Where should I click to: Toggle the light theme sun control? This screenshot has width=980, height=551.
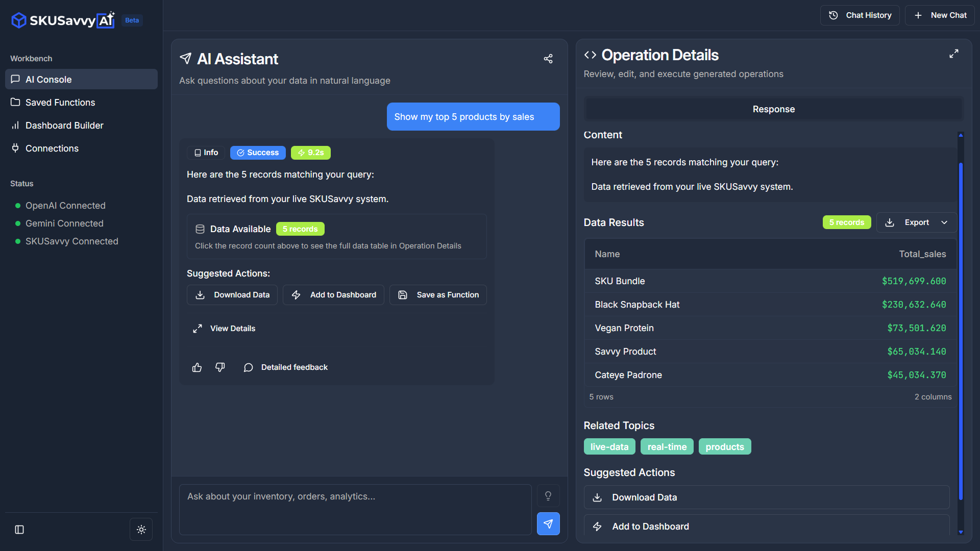141,529
